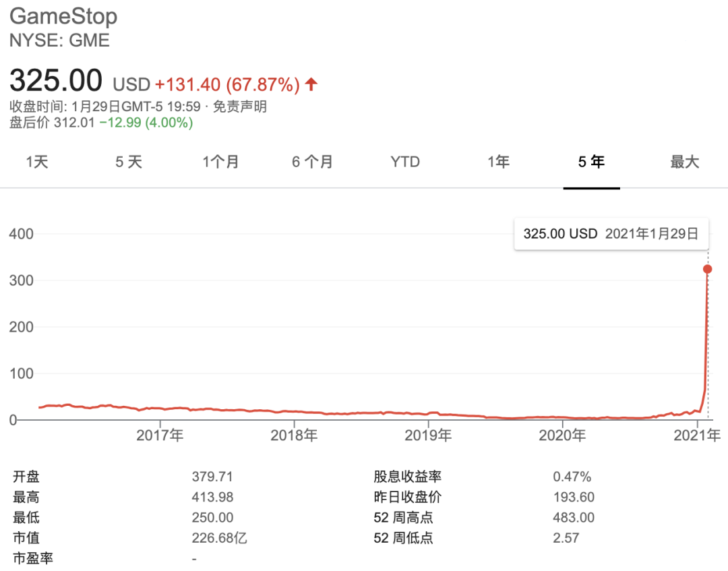Select the 5 年 active tab
Screen dimensions: 728x571
click(x=592, y=162)
